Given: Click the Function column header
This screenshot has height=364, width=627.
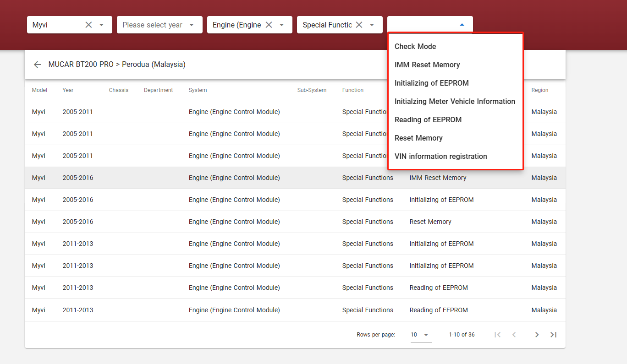Looking at the screenshot, I should click(353, 90).
